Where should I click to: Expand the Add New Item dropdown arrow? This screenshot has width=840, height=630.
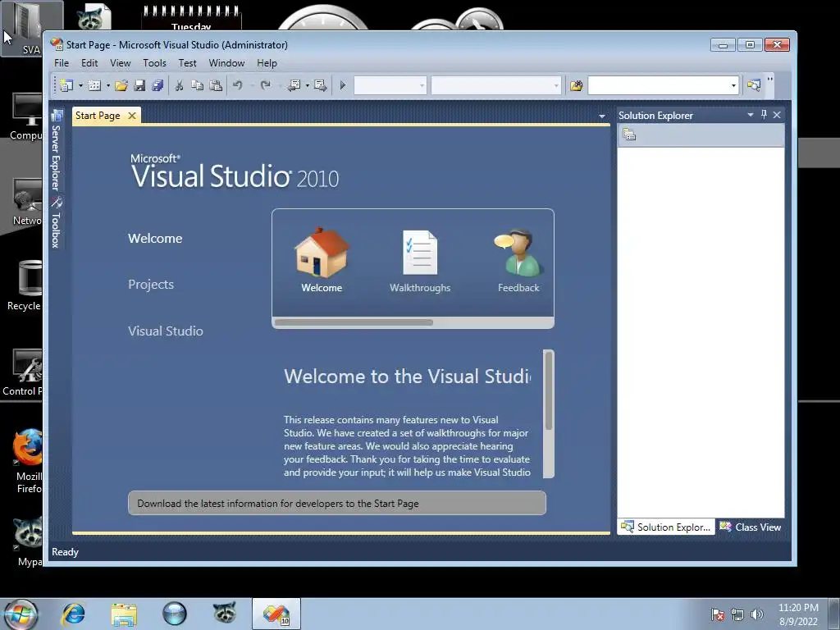107,85
